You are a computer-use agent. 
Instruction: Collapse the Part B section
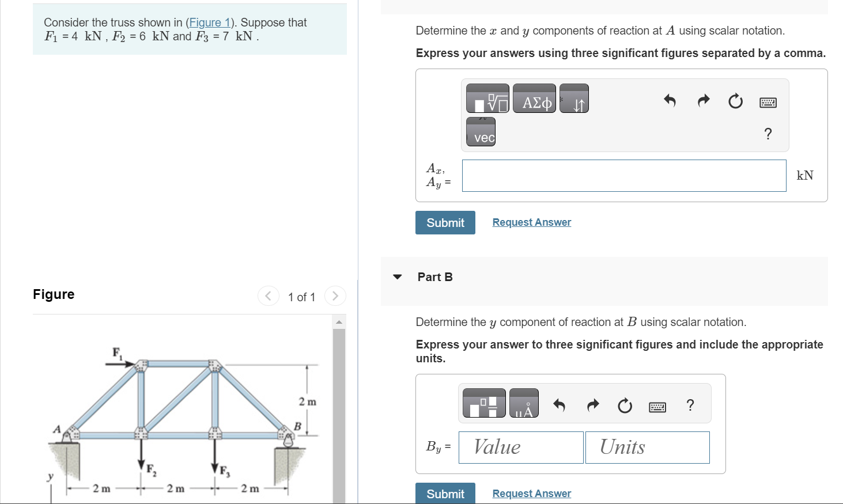click(x=397, y=276)
